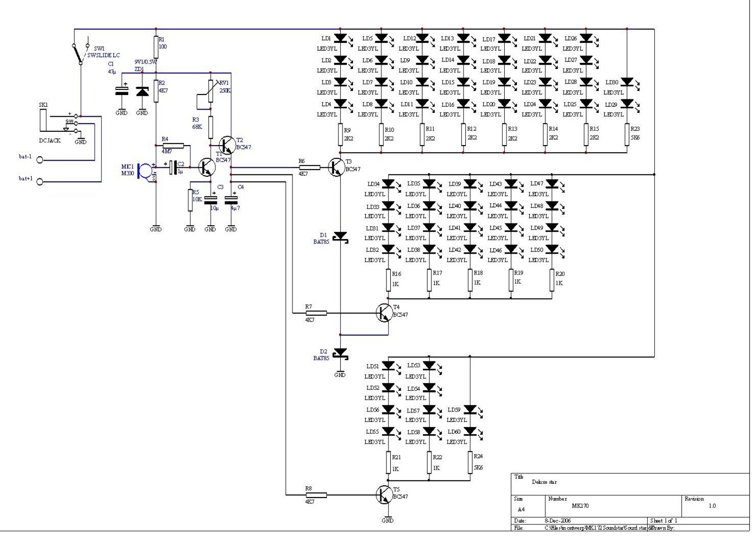Select the R8 resistor symbol
The image size is (756, 550).
(x=316, y=495)
